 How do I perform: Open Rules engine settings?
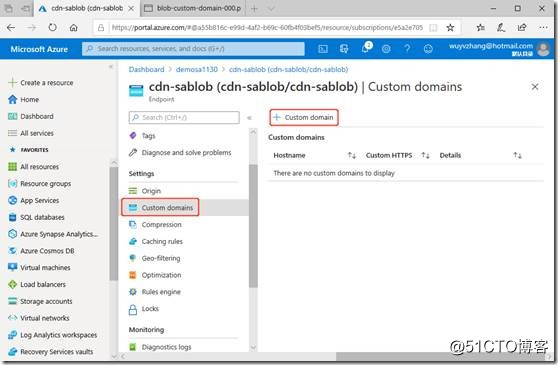(x=154, y=292)
